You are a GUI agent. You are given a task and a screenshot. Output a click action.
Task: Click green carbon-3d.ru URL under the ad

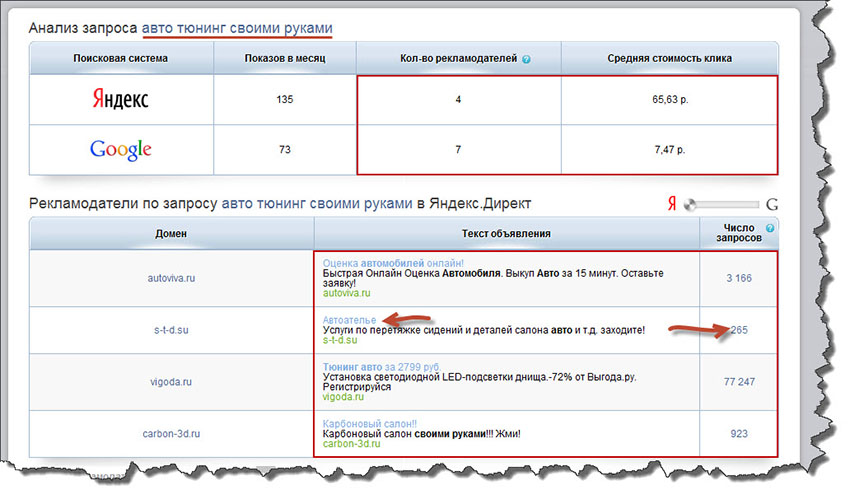tap(351, 444)
